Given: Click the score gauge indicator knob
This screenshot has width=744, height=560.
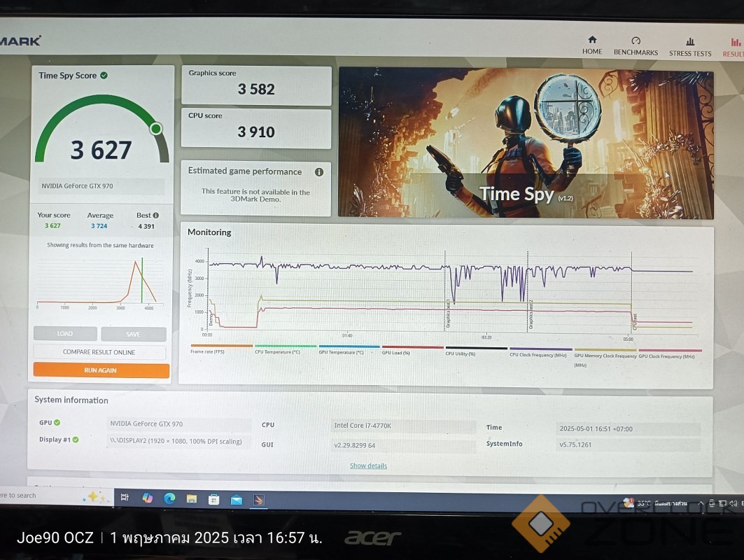Looking at the screenshot, I should [x=155, y=129].
